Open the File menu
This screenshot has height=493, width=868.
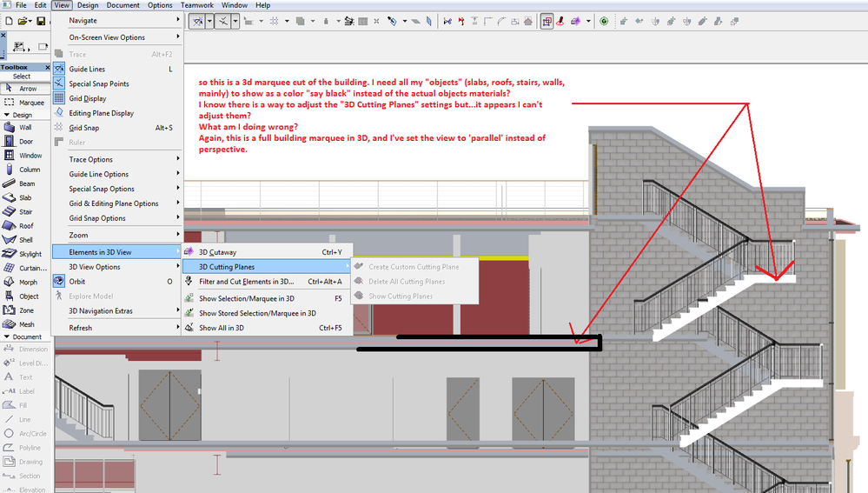[x=21, y=5]
